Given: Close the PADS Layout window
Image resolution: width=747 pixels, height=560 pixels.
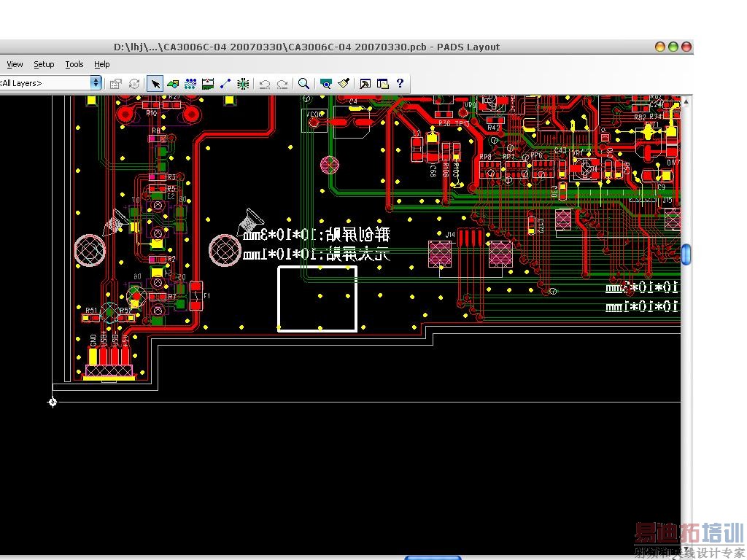Looking at the screenshot, I should point(686,47).
